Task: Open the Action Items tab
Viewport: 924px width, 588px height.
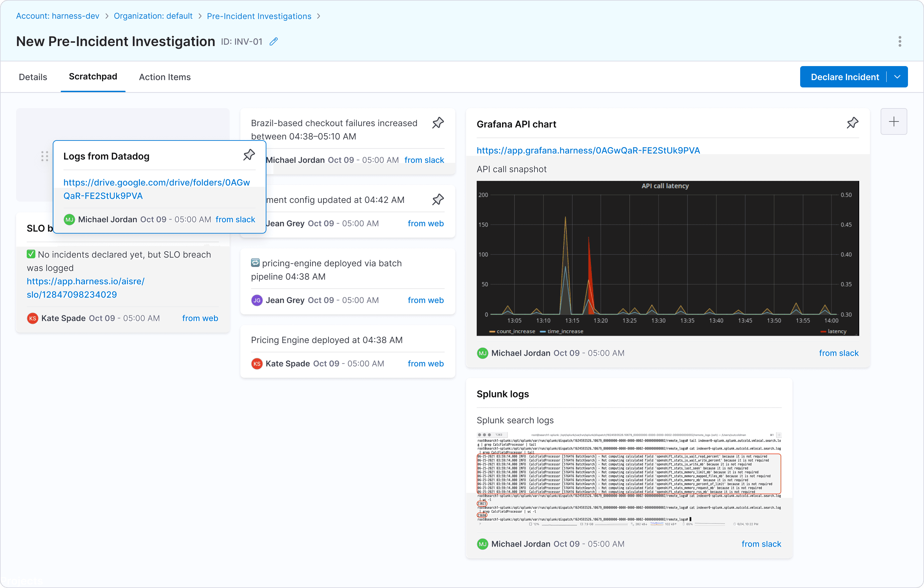Action: pos(165,77)
